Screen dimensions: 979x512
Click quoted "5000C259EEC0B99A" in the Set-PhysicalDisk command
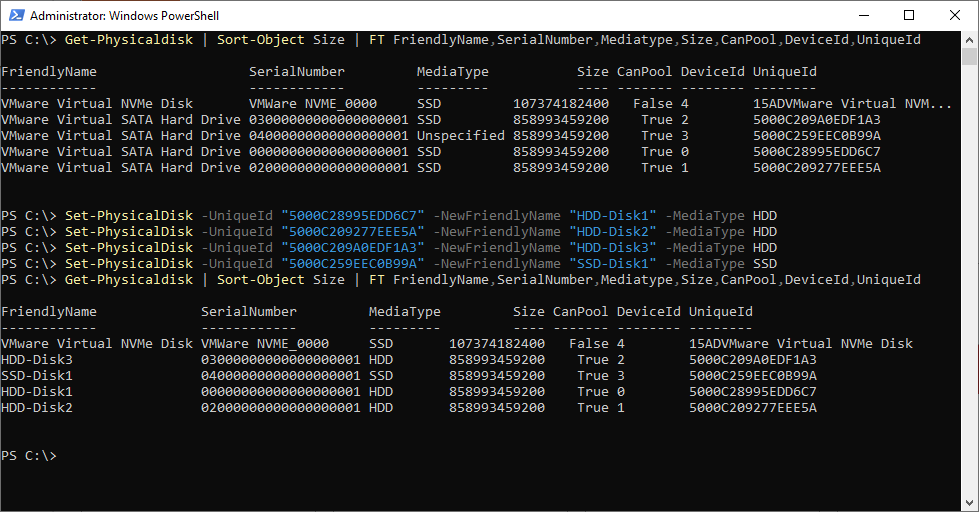(353, 263)
